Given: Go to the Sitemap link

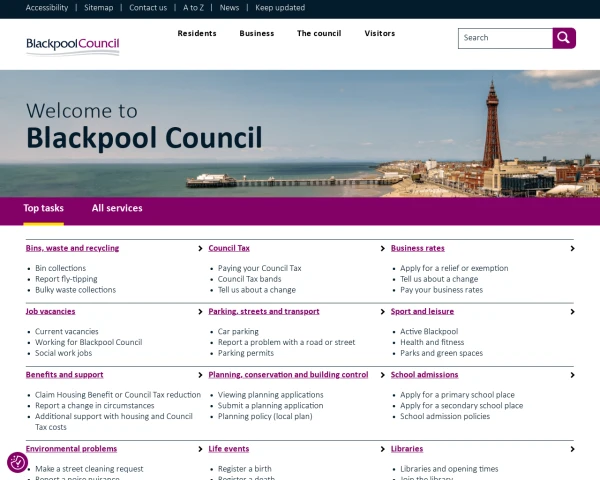Looking at the screenshot, I should pos(99,8).
